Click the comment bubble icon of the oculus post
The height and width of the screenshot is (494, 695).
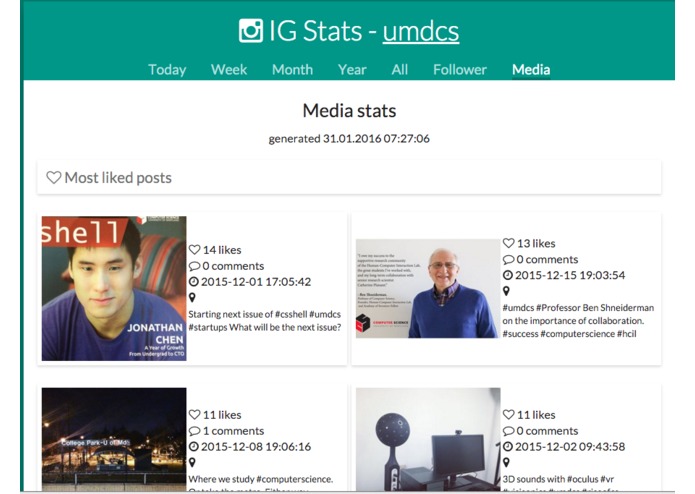508,431
